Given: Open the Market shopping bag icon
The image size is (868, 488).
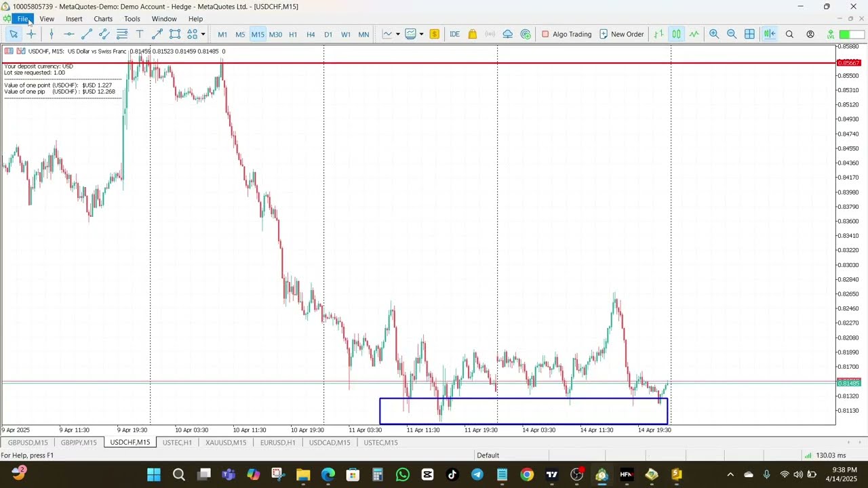Looking at the screenshot, I should 473,34.
